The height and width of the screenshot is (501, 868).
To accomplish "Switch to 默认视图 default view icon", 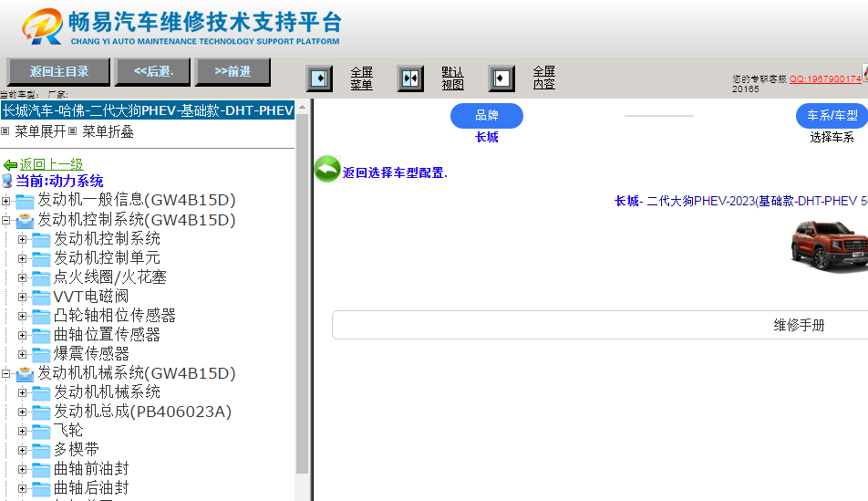I will [x=410, y=78].
